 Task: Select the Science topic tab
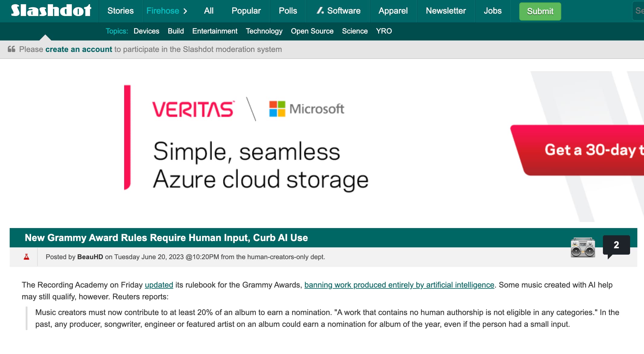point(354,31)
